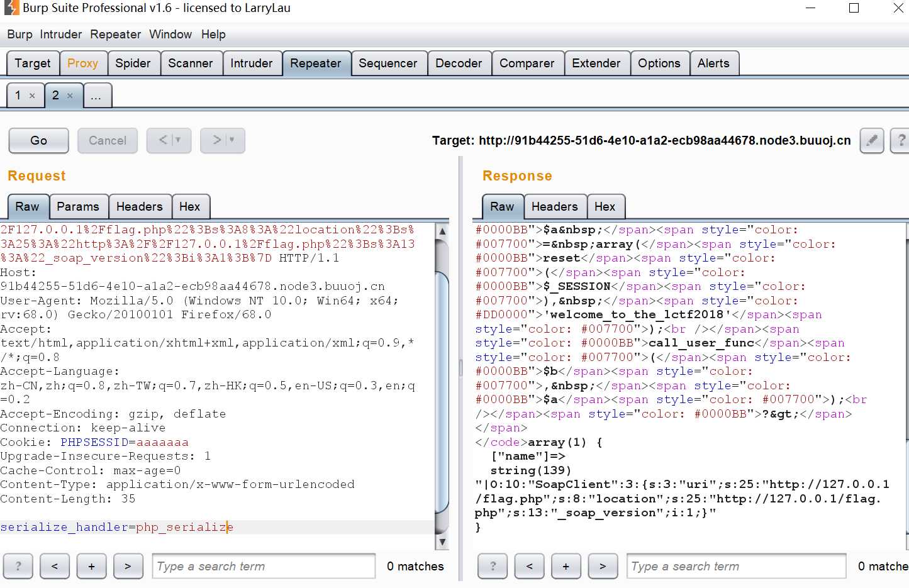Image resolution: width=909 pixels, height=588 pixels.
Task: Open history back dropdown arrow button
Action: (169, 140)
